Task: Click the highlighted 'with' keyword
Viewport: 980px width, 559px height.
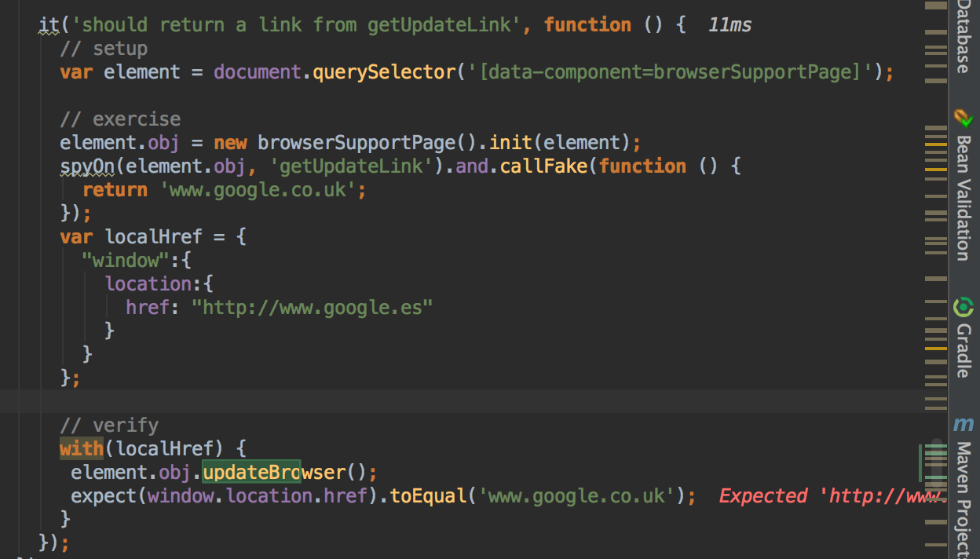Action: pyautogui.click(x=82, y=449)
